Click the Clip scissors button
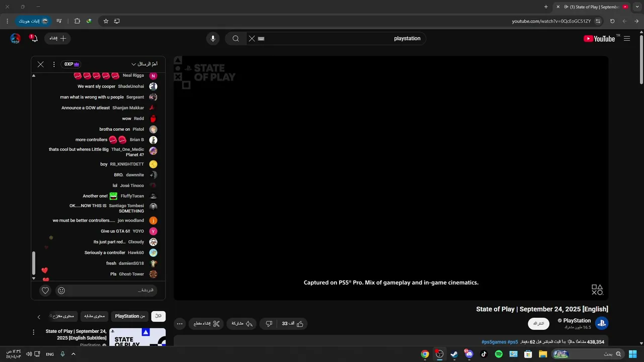Image resolution: width=644 pixels, height=362 pixels. point(206,324)
